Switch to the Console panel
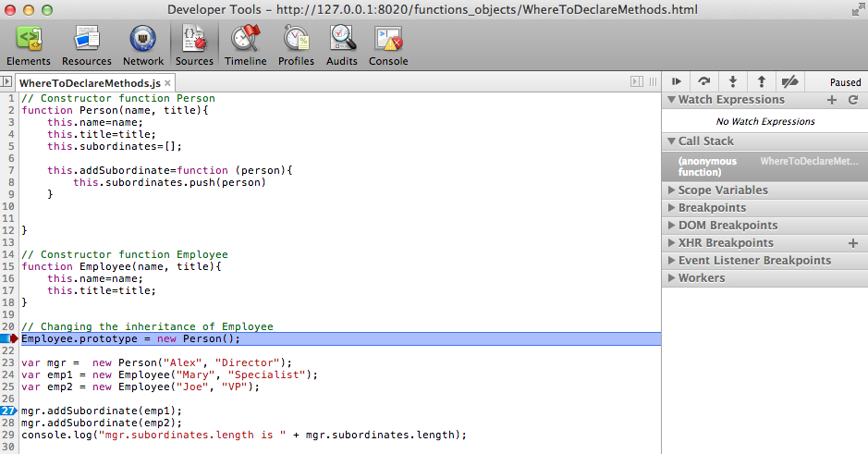868x454 pixels. (388, 45)
